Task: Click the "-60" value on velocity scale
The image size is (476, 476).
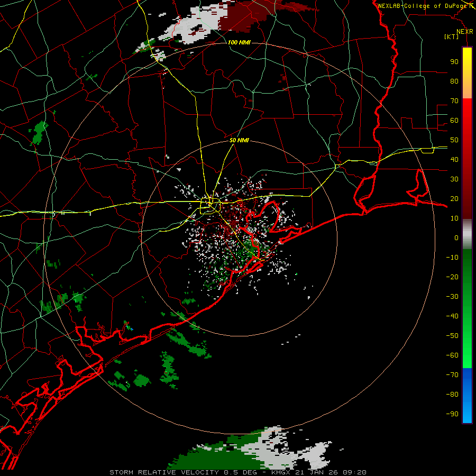Action: pos(452,355)
